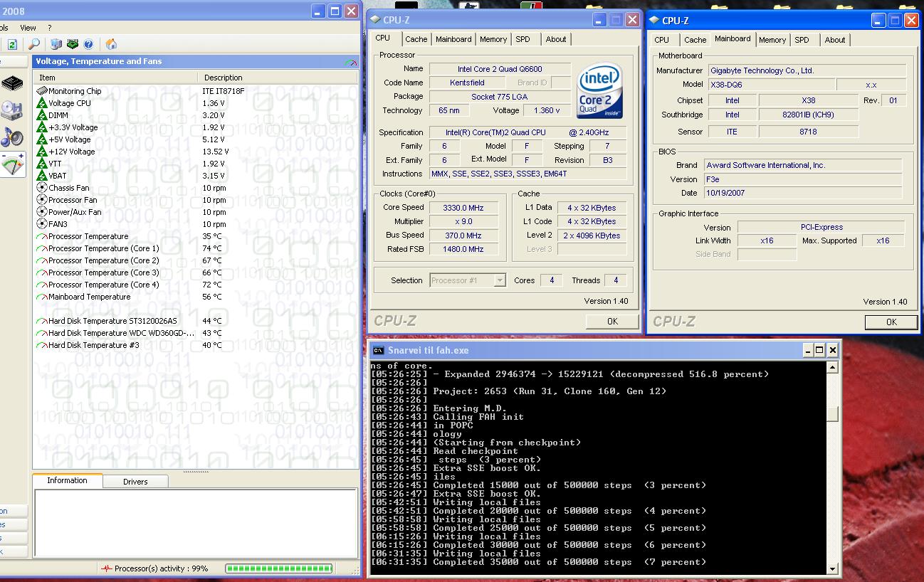Open Mainboard tab in the Processor CPU-Z window

(x=453, y=40)
